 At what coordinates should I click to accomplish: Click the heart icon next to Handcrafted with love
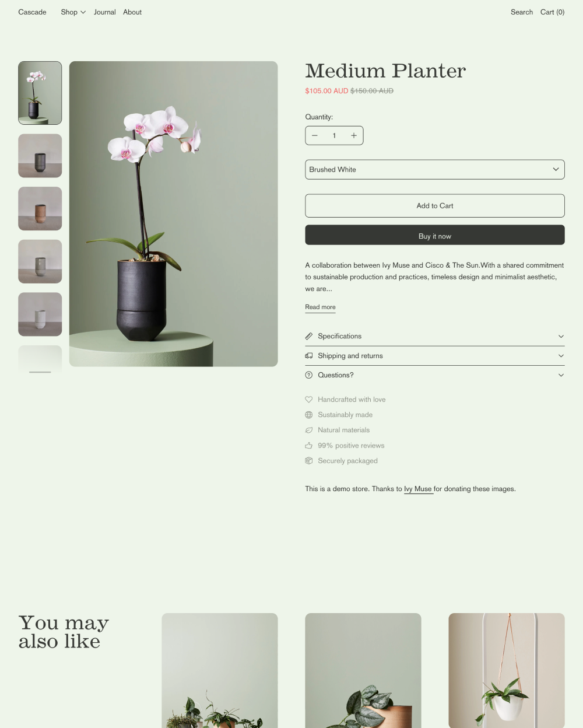point(309,400)
